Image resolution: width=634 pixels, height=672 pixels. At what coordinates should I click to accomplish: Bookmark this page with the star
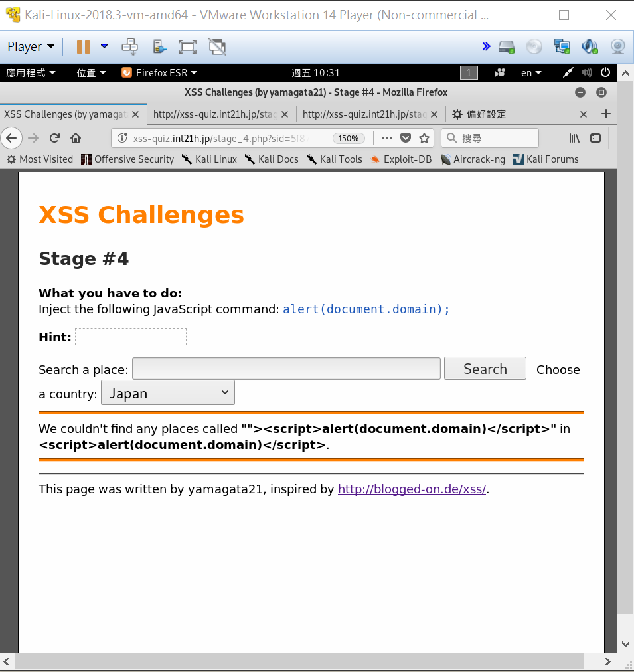pos(424,138)
